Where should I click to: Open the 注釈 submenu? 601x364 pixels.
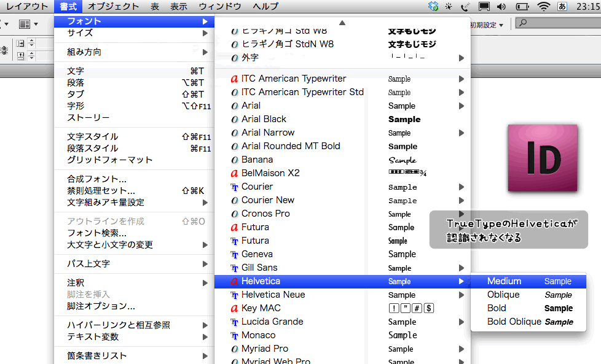pos(134,283)
